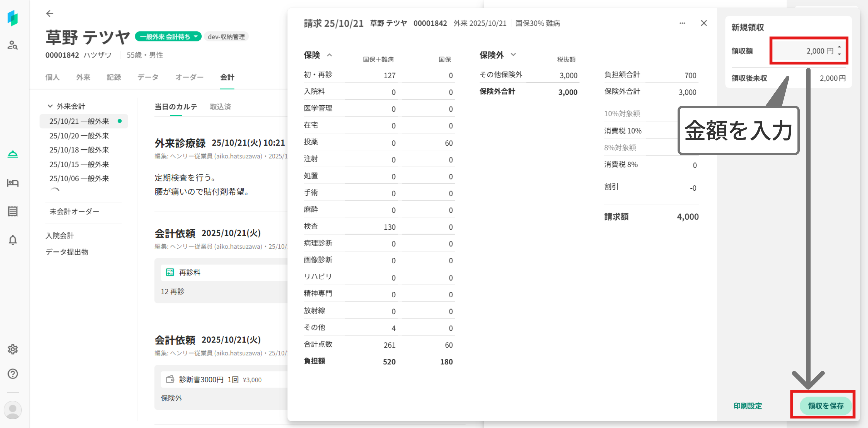This screenshot has height=428, width=868.
Task: Click the 領収額 amount input field
Action: (805, 51)
